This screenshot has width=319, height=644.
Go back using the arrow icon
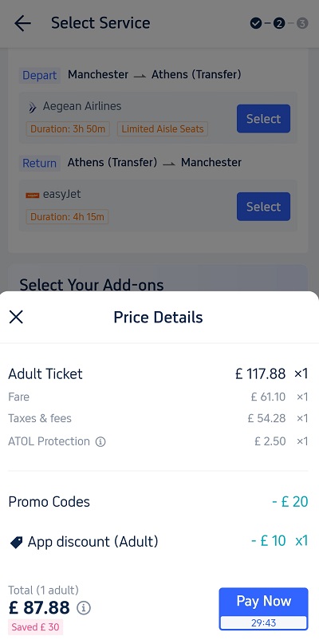pos(22,23)
